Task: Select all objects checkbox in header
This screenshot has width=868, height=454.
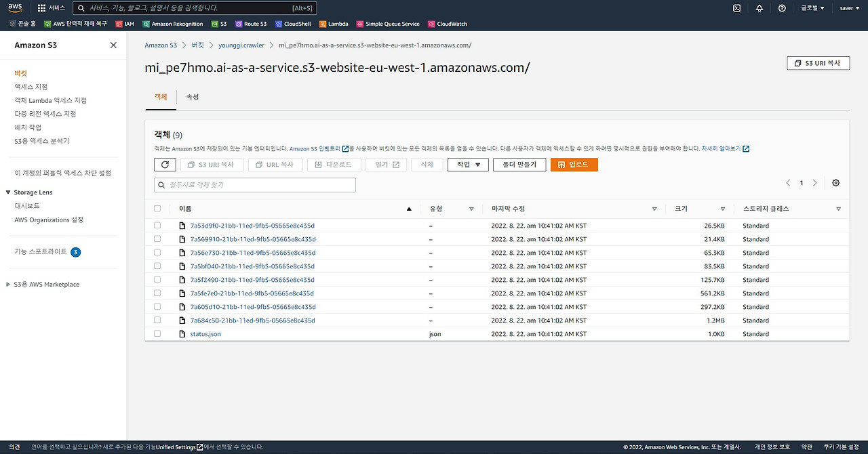Action: [x=157, y=209]
